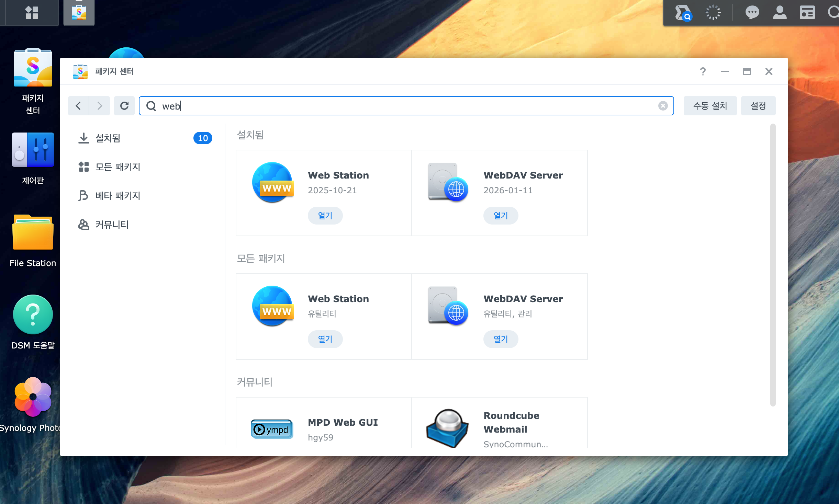Maximize the Package Center window
The width and height of the screenshot is (839, 504).
[747, 71]
